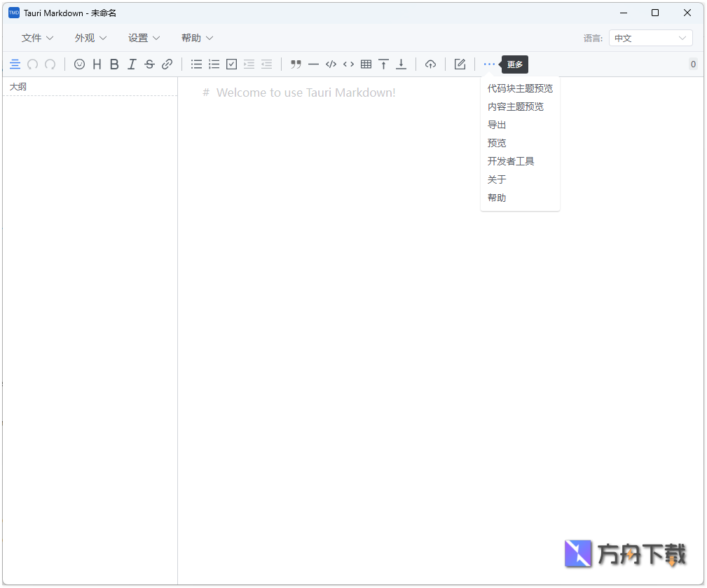Maximize the Tauri Markdown window
Screen dimensions: 707x588
pos(655,13)
